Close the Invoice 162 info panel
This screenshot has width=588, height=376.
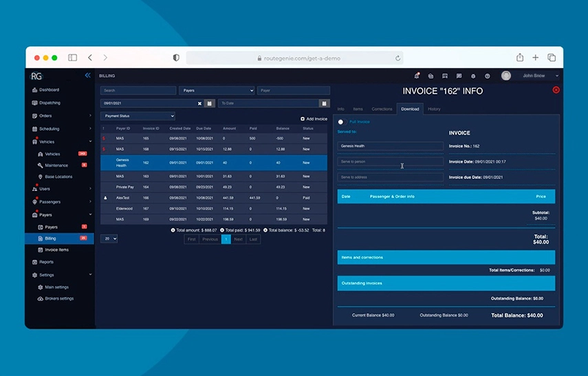[556, 90]
